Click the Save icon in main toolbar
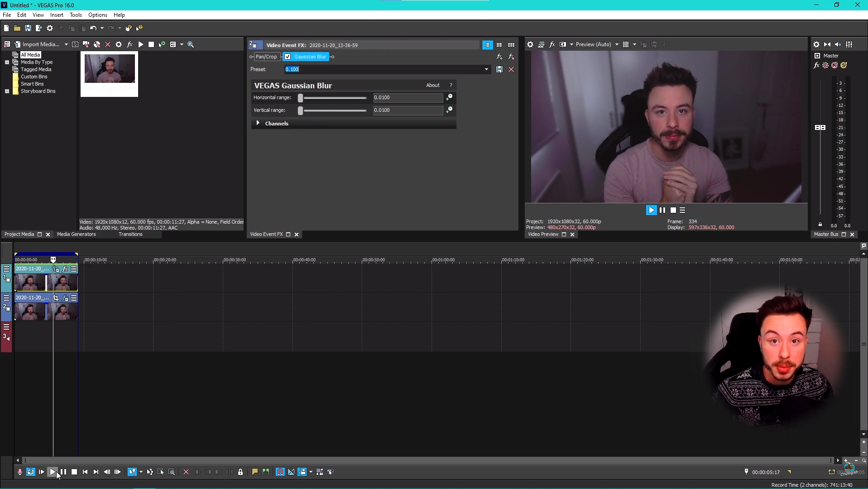This screenshot has width=868, height=489. pos(28,28)
